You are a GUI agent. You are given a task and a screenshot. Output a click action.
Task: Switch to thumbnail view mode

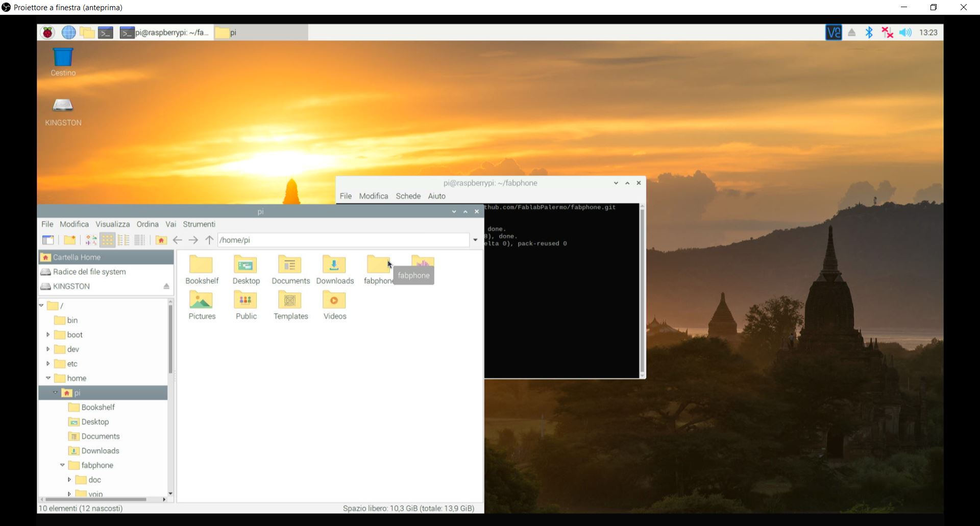[91, 240]
